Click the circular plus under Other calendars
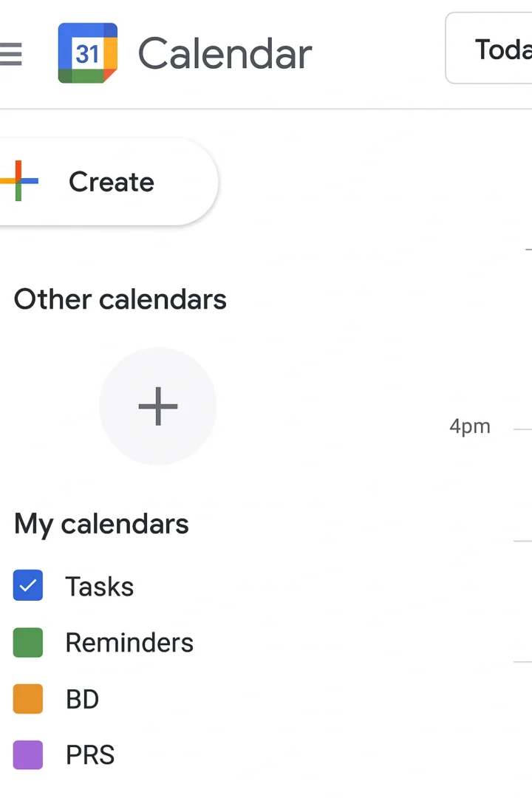The width and height of the screenshot is (532, 798). tap(157, 406)
